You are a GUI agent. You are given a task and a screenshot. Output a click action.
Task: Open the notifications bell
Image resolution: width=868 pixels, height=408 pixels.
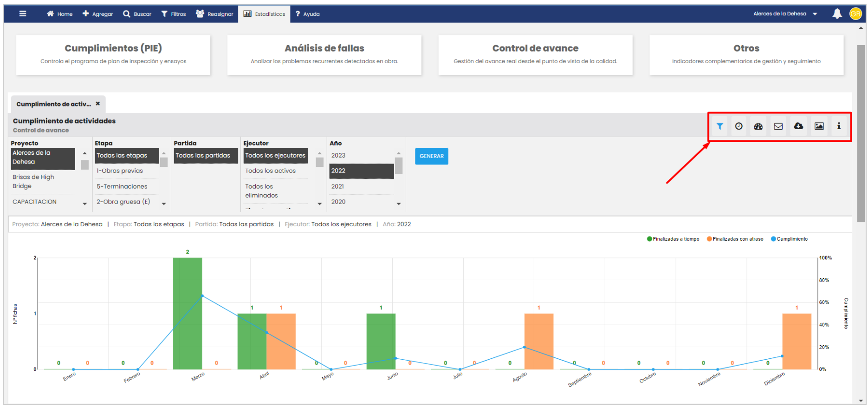[x=837, y=14]
